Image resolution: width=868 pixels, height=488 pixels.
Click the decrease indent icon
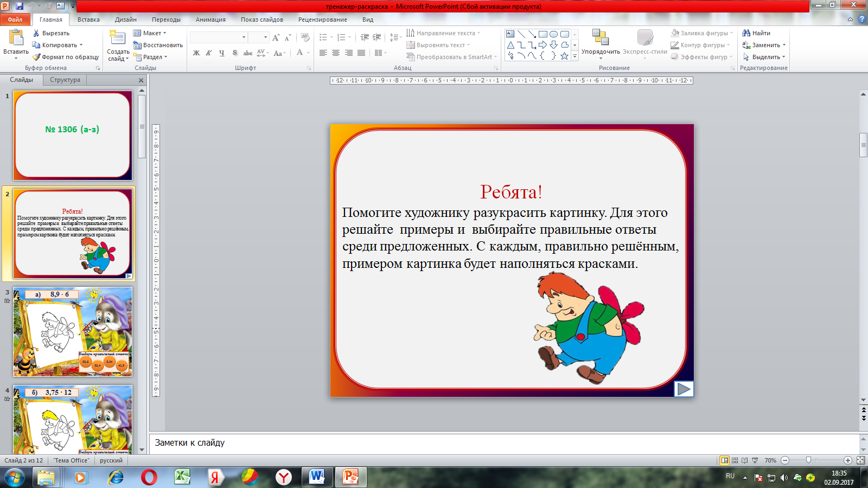tap(365, 37)
